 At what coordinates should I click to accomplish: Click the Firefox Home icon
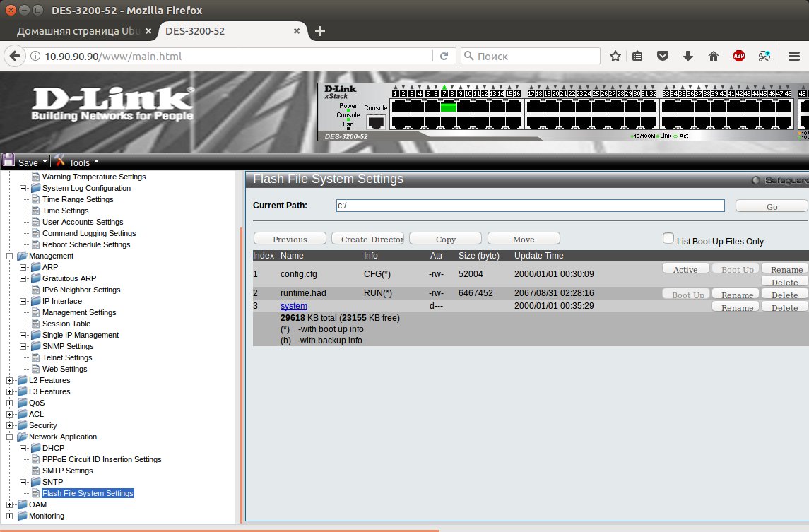713,57
